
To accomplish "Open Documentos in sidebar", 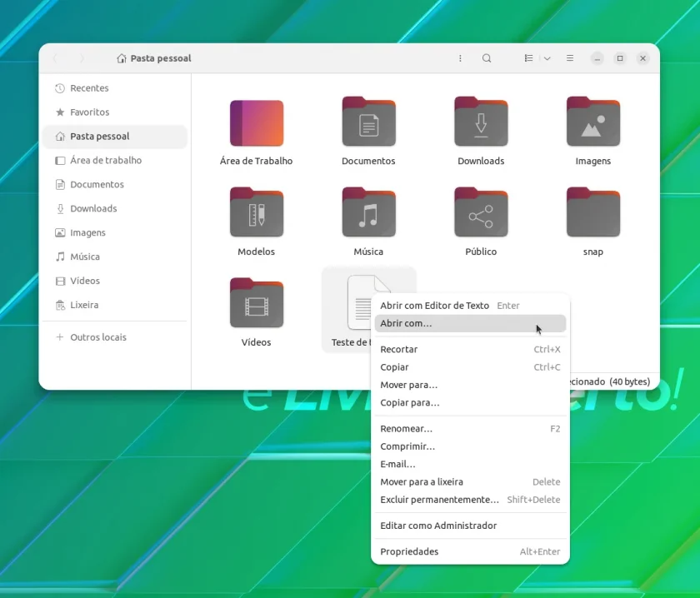I will coord(115,184).
